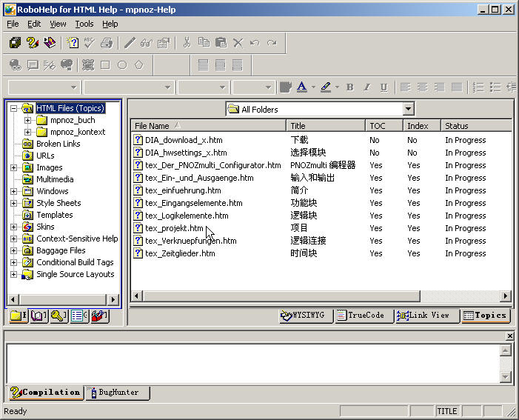The width and height of the screenshot is (519, 420).
Task: Click the Index column header
Action: tap(422, 126)
